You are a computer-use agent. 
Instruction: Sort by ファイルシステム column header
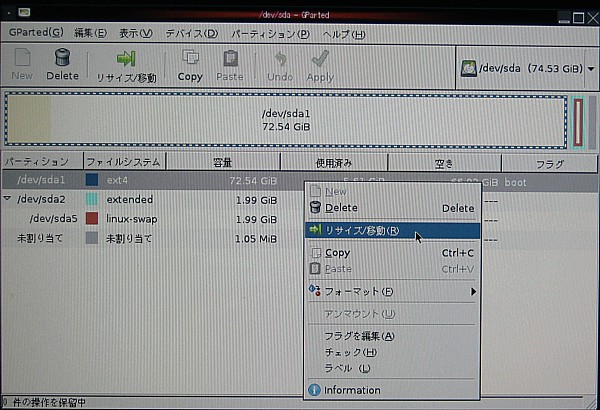pos(124,162)
